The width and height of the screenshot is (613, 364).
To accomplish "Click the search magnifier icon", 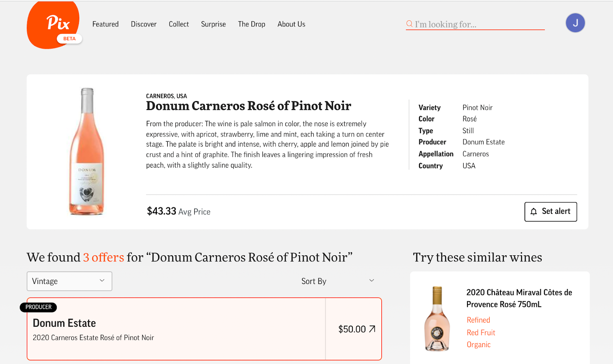I will tap(410, 24).
